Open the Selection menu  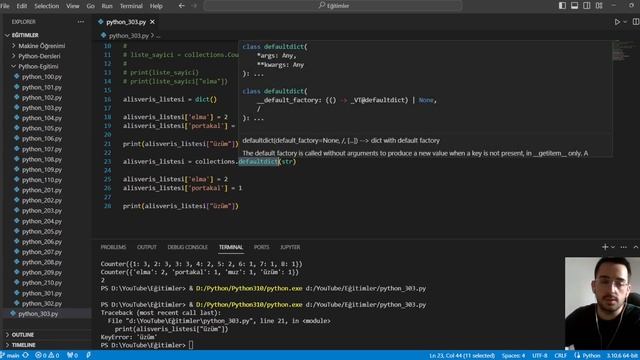click(47, 6)
